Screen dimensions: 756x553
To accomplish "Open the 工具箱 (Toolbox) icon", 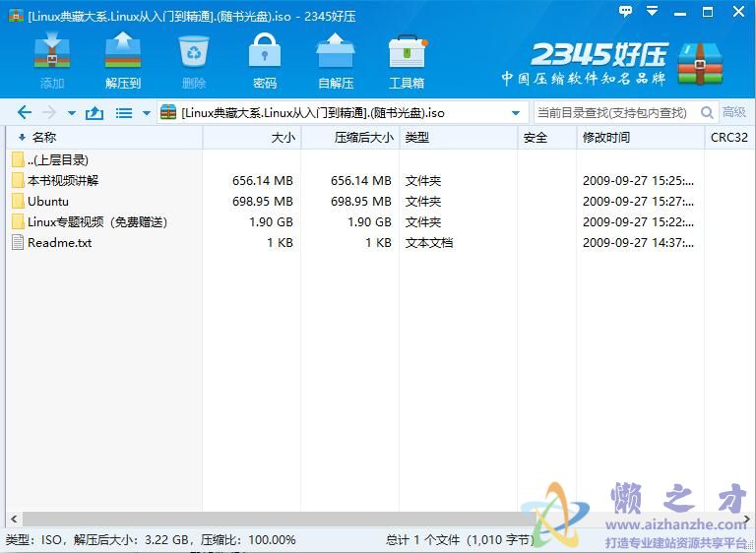I will pos(407,51).
